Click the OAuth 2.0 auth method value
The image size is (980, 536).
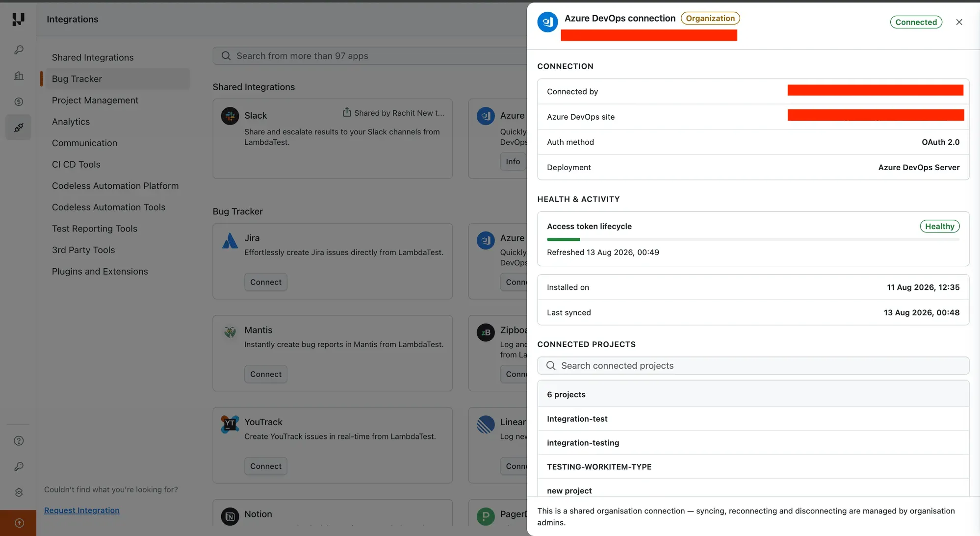point(940,142)
